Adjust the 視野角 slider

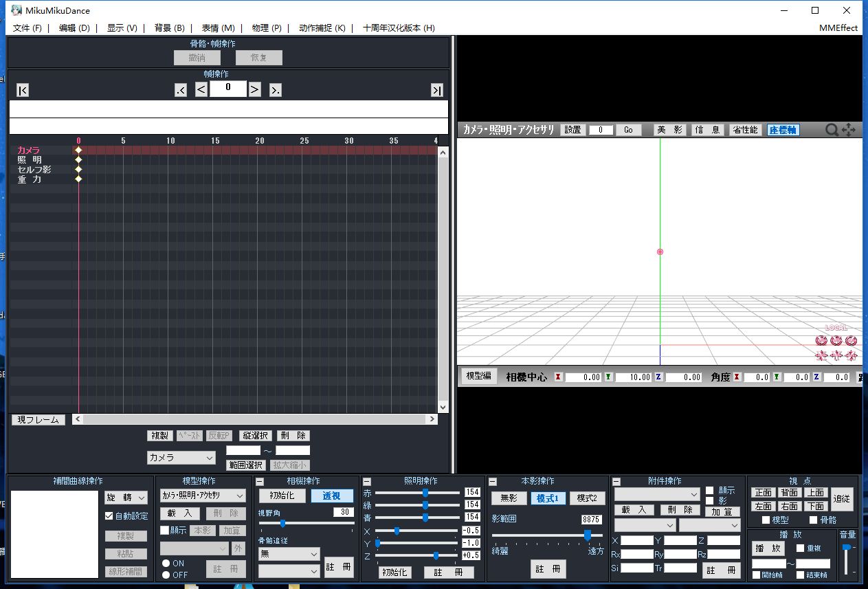pos(306,523)
